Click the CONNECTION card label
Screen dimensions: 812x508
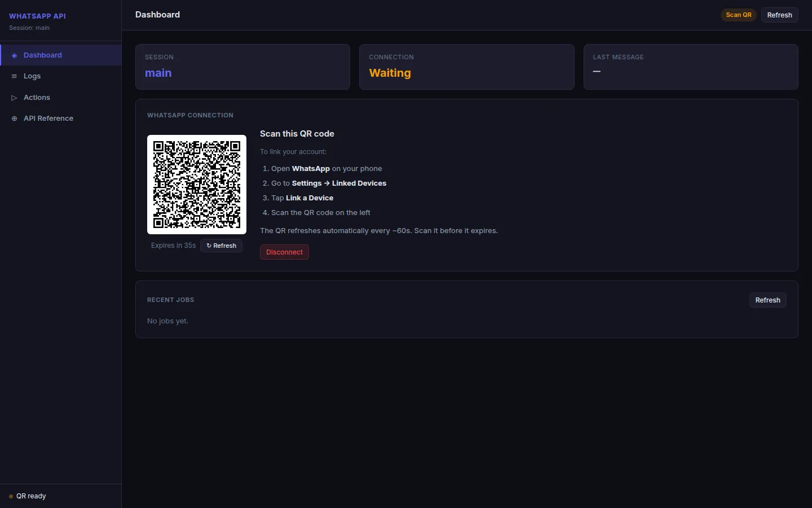(391, 57)
